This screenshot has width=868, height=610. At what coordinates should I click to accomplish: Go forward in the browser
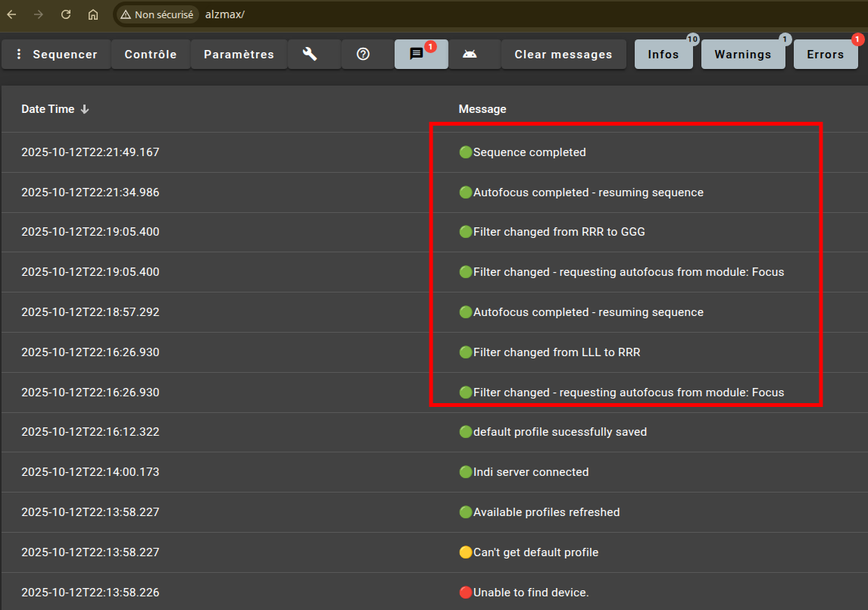point(39,14)
